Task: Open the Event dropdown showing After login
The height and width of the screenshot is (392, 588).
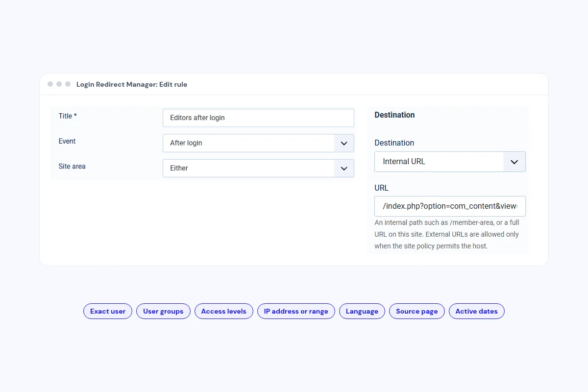Action: pyautogui.click(x=258, y=143)
